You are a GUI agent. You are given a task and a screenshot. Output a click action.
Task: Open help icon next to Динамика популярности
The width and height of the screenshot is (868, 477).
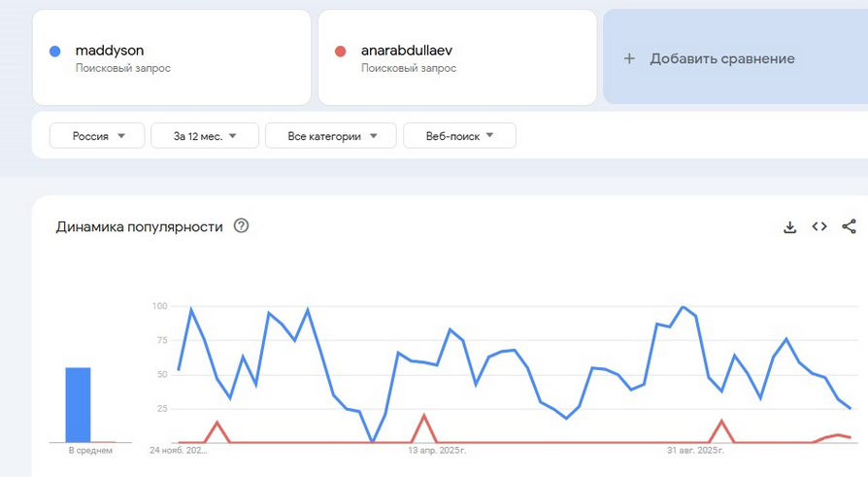pyautogui.click(x=242, y=226)
